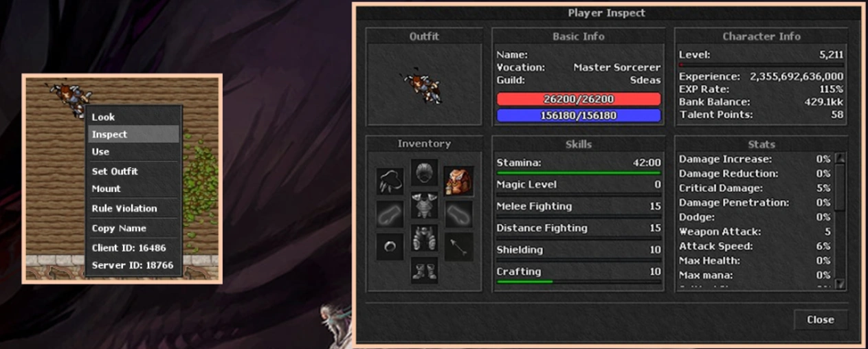Click the Stats panel scroll up arrow
Screen dimensions: 868x349
click(x=839, y=159)
